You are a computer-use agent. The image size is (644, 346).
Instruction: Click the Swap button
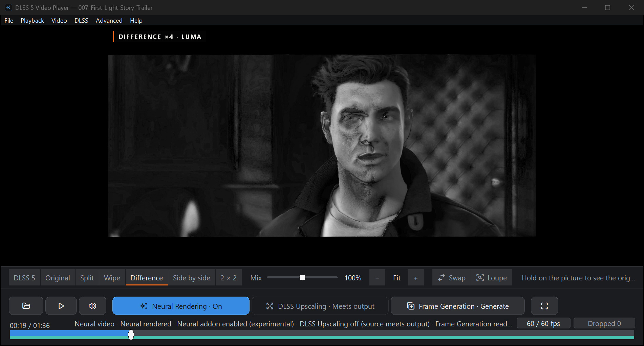pos(452,278)
